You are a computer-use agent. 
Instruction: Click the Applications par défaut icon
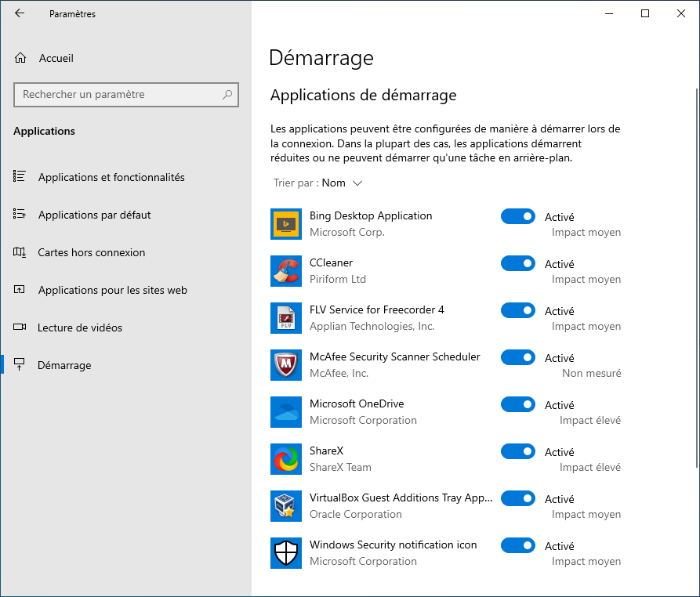click(x=19, y=214)
